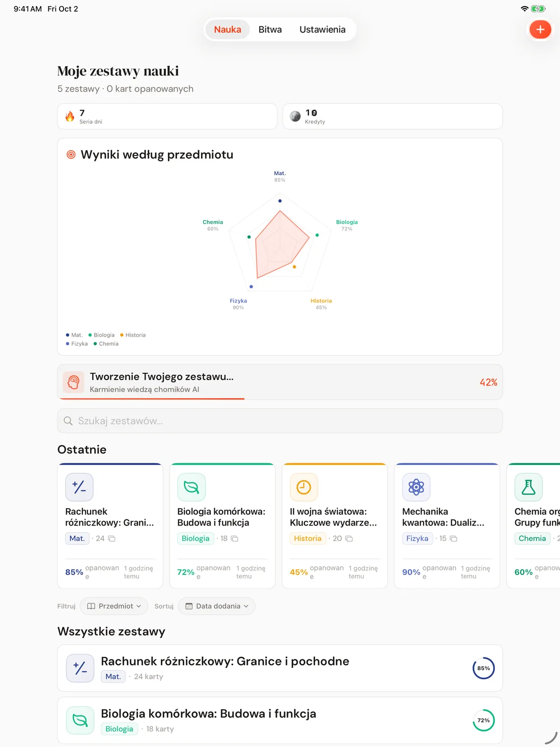Expand the Data dodania sort dropdown
This screenshot has width=560, height=747.
(217, 606)
